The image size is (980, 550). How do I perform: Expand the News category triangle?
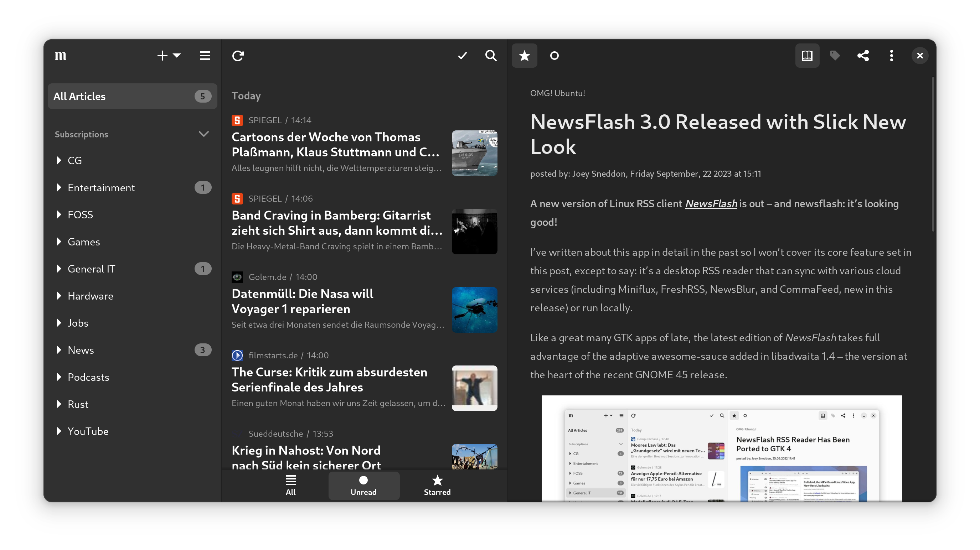tap(59, 350)
